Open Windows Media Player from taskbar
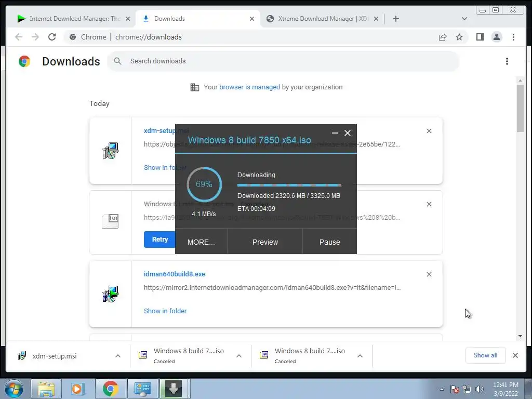Screen dimensions: 532x399 (78, 389)
